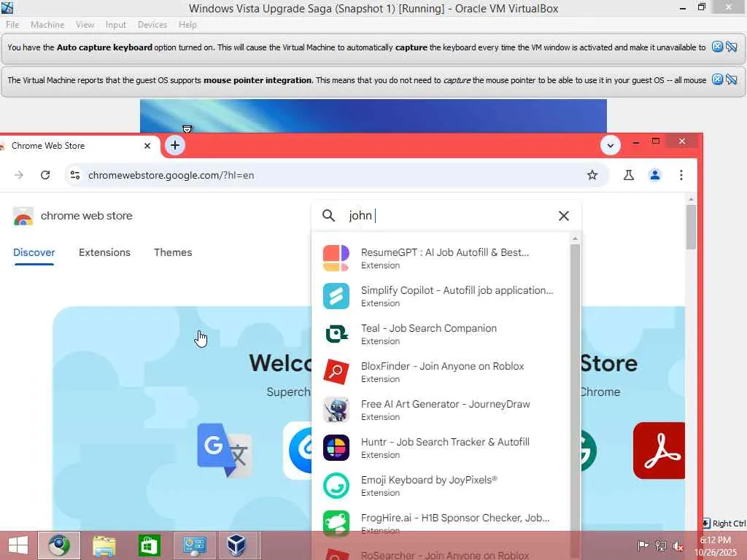This screenshot has width=747, height=560.
Task: Select the BloxFinder - Join Anyone on Roblox text
Action: pyautogui.click(x=443, y=366)
